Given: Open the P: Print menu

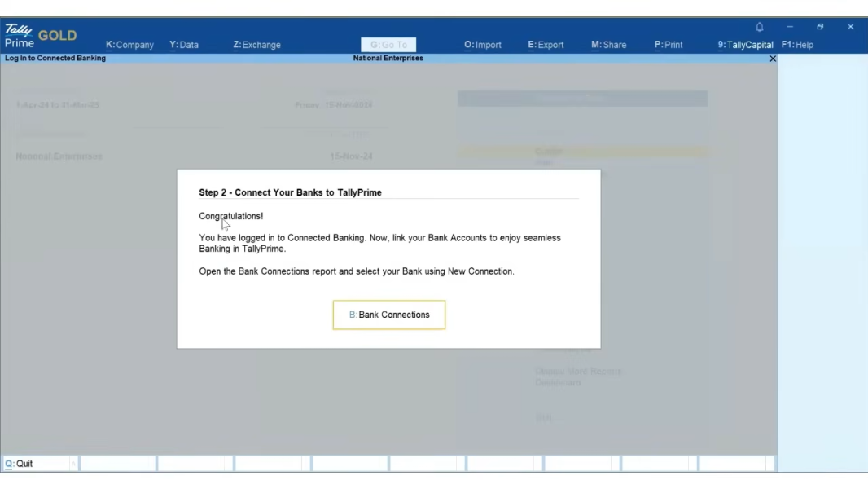Looking at the screenshot, I should coord(669,45).
